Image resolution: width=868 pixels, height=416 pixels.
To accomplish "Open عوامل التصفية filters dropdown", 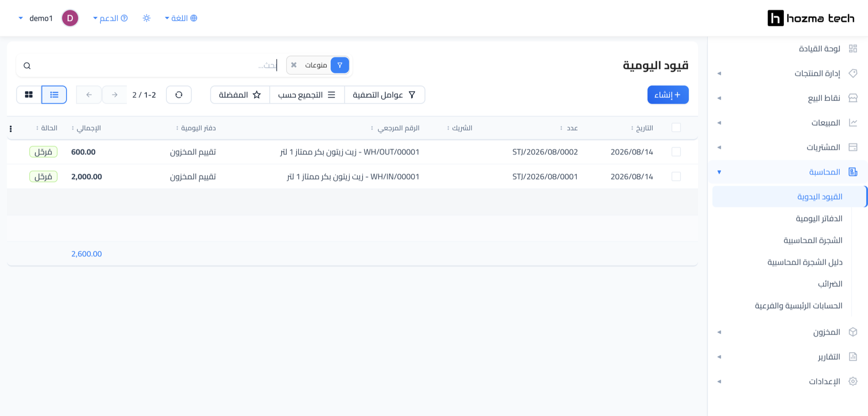I will tap(384, 95).
